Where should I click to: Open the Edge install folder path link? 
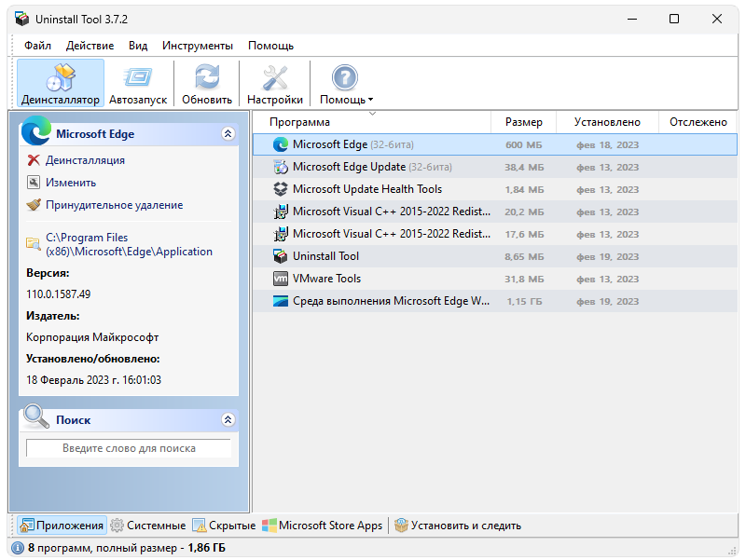(x=129, y=244)
